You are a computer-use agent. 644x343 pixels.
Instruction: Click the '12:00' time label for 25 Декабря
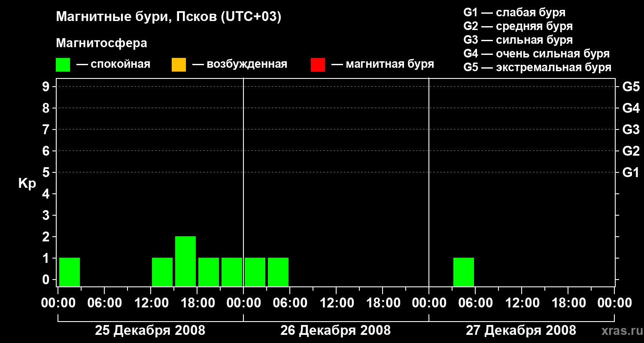click(x=151, y=303)
